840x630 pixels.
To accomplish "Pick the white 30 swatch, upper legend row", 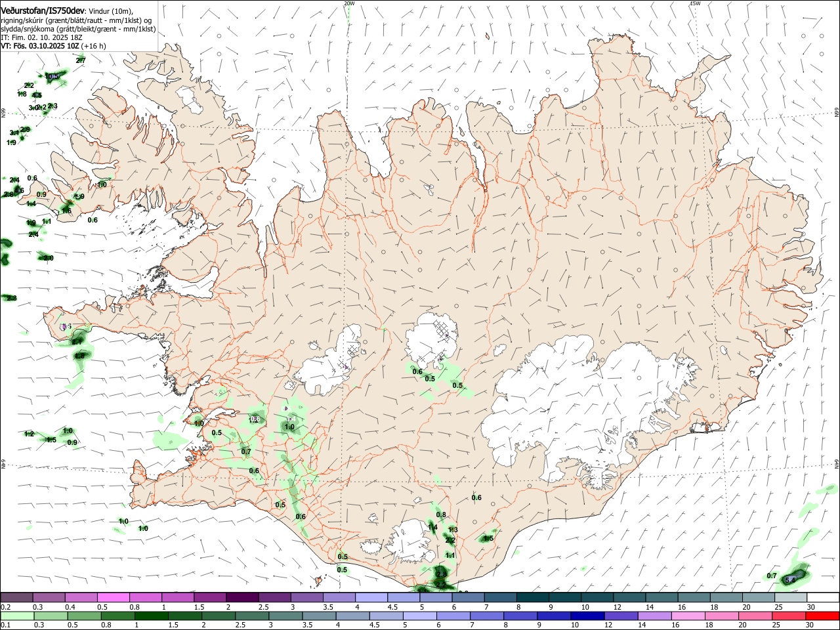I will pos(823,597).
